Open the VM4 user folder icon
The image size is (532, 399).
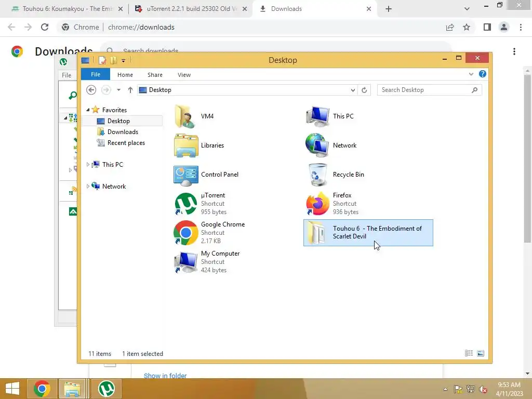[x=185, y=116]
